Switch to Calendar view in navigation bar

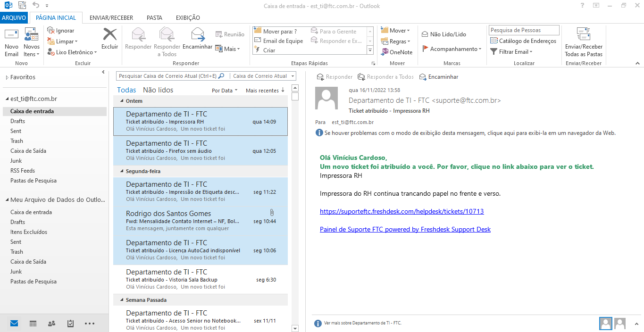[33, 324]
